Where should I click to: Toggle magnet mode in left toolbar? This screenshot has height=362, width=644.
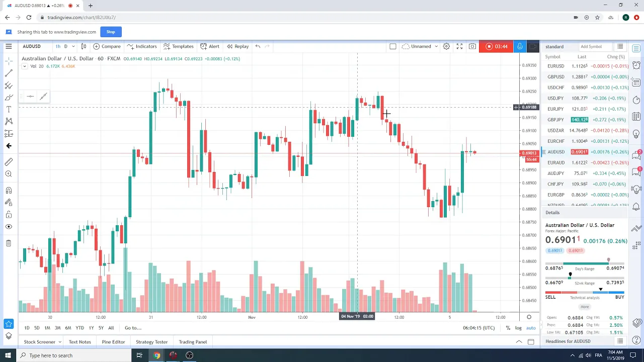[9, 190]
